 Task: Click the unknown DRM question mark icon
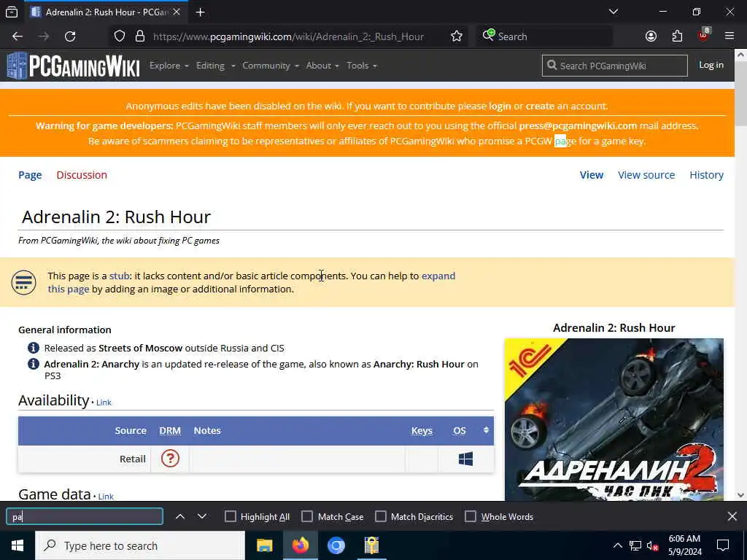(x=170, y=459)
